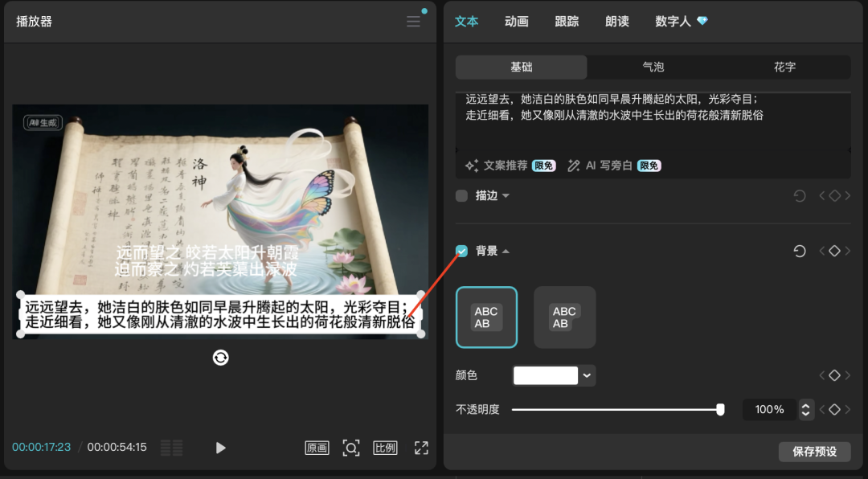Click the AI 写旁白 button
Screen dimensions: 868x479
point(612,166)
